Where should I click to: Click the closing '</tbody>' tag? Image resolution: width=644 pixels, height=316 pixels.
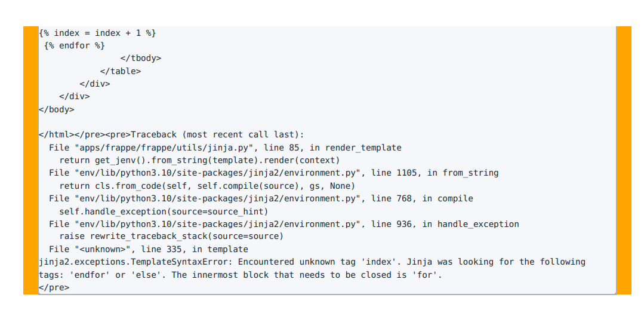[141, 59]
